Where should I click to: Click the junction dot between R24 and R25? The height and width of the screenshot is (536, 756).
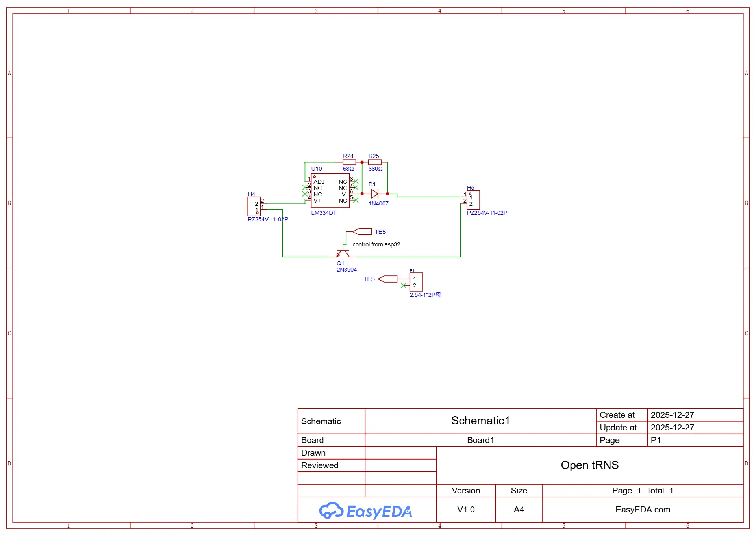362,162
